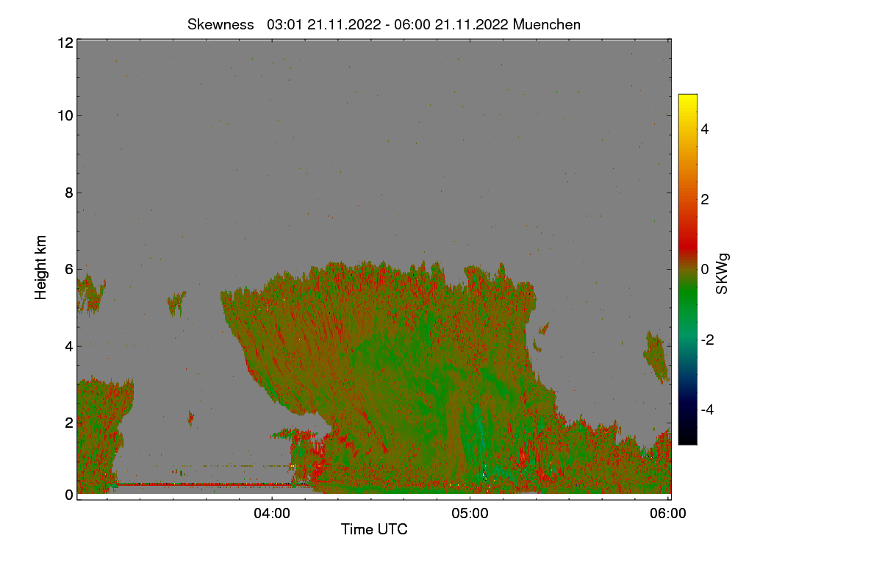Click the 'Time UTC' x-axis label

374,529
